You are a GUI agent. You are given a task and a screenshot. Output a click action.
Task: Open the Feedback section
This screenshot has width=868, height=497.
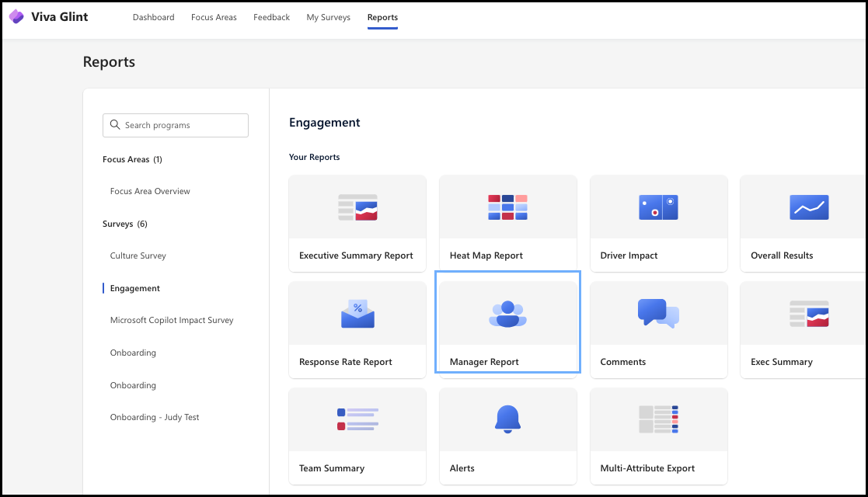pyautogui.click(x=271, y=17)
